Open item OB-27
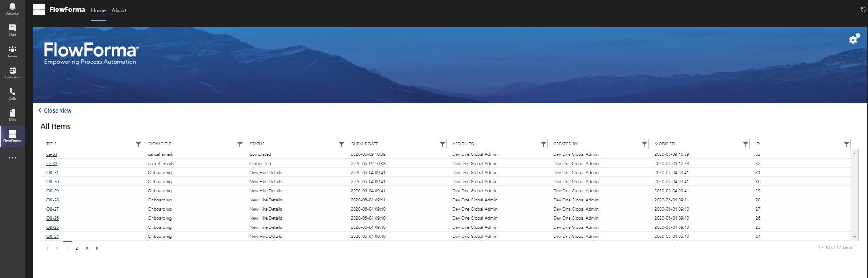The width and height of the screenshot is (868, 278). [x=52, y=209]
